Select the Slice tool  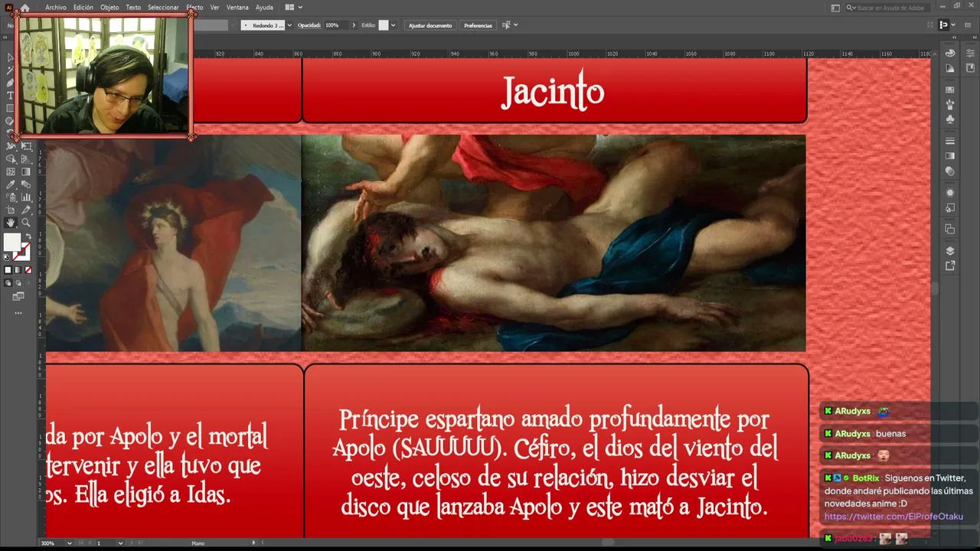pyautogui.click(x=25, y=210)
